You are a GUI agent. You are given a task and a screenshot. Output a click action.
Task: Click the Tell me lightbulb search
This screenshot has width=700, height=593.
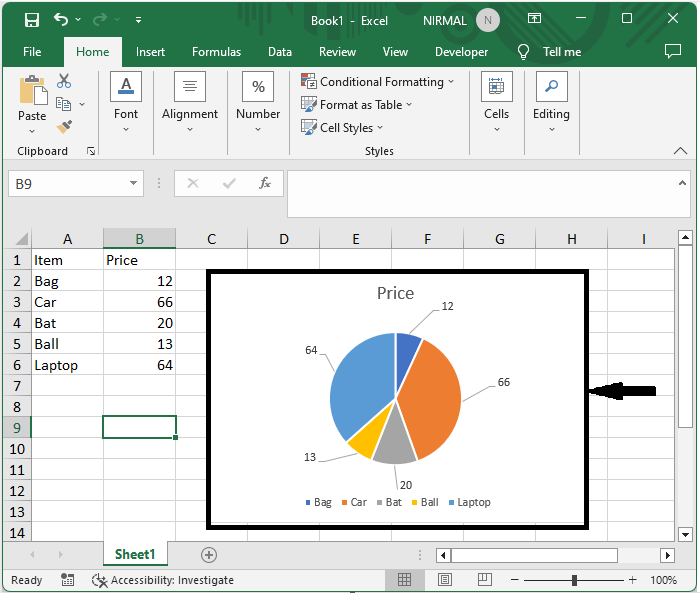tap(550, 52)
